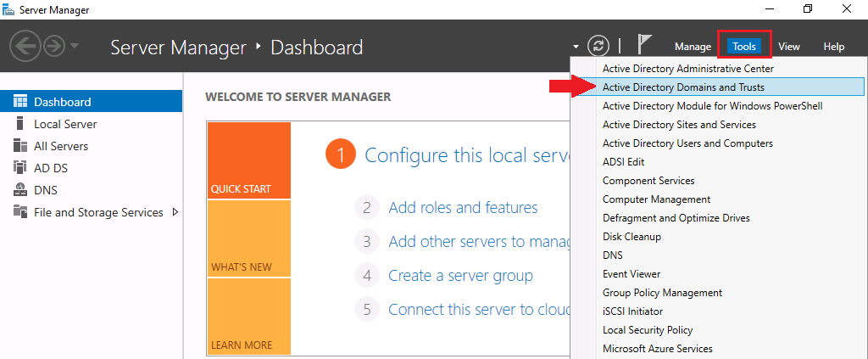Click the WHAT'S NEW tile
Viewport: 868px width, 359px height.
click(249, 238)
